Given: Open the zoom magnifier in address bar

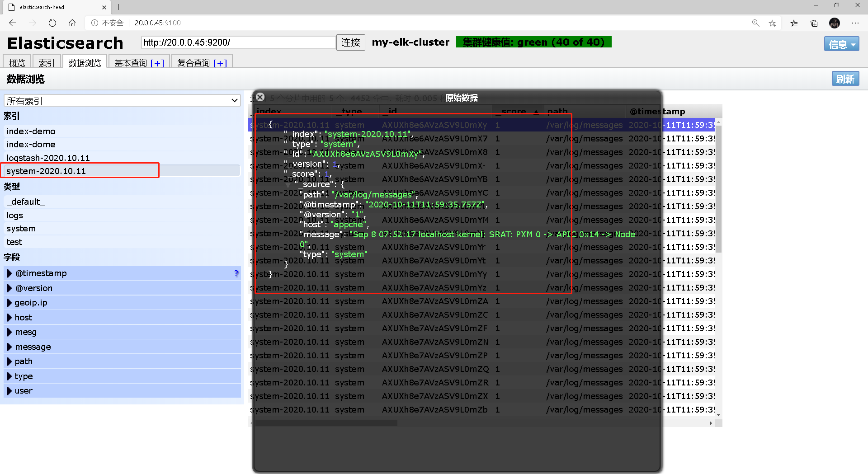Looking at the screenshot, I should (x=755, y=23).
